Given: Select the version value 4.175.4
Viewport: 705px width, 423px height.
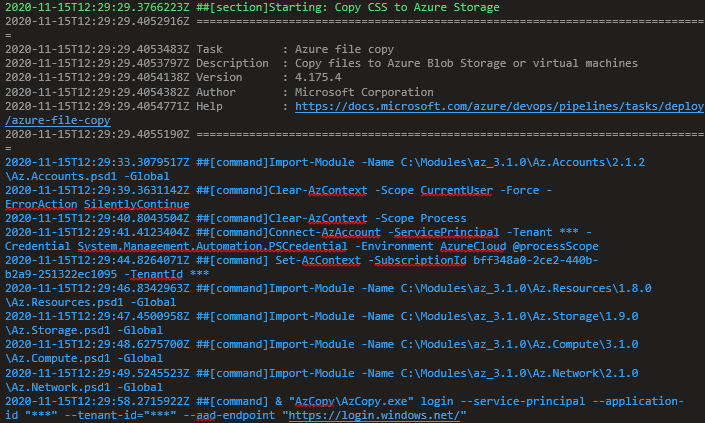Looking at the screenshot, I should (x=318, y=77).
